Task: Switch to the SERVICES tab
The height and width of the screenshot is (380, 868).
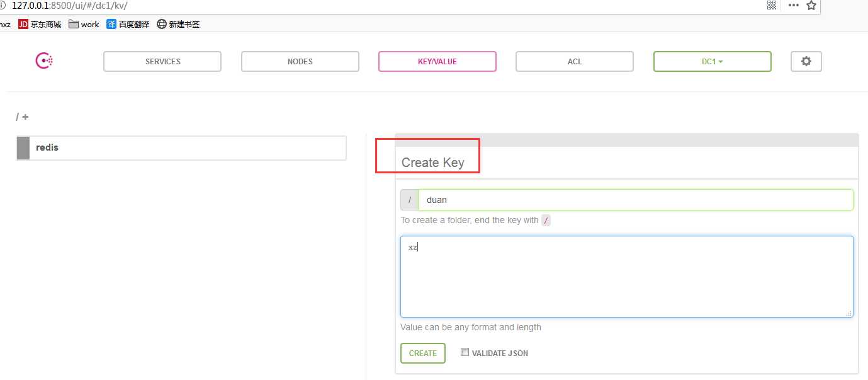Action: pos(162,61)
